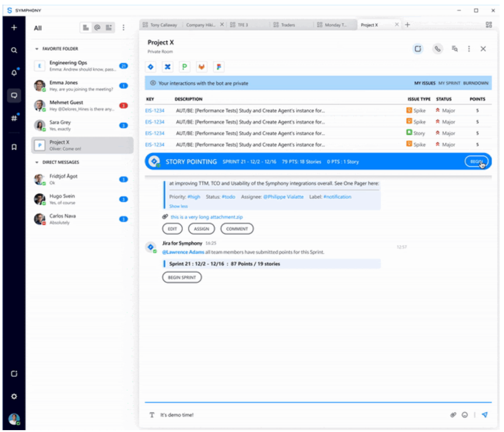504x432 pixels.
Task: Click the #todo status hashtag
Action: pos(229,197)
